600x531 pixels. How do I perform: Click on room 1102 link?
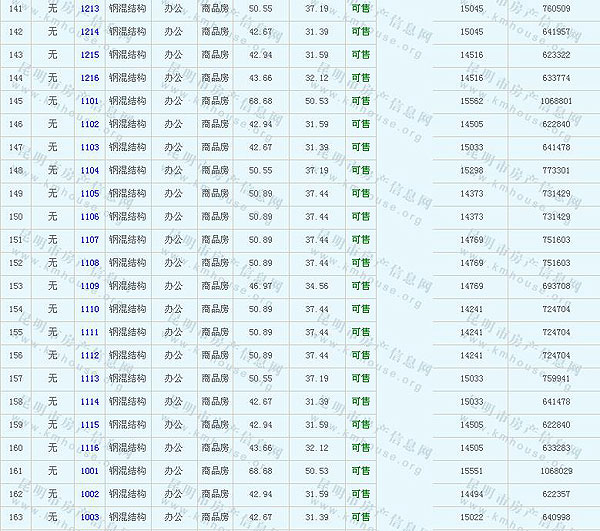pyautogui.click(x=90, y=124)
